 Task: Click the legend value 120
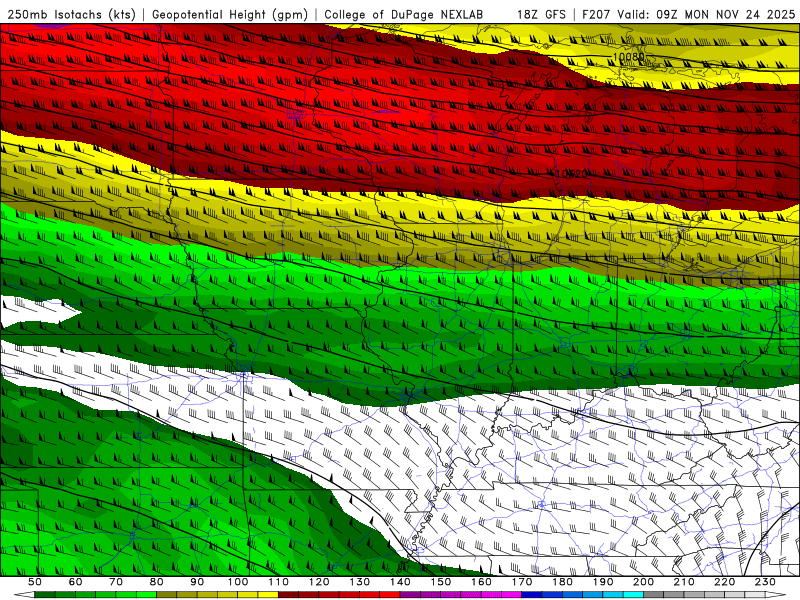click(x=319, y=582)
